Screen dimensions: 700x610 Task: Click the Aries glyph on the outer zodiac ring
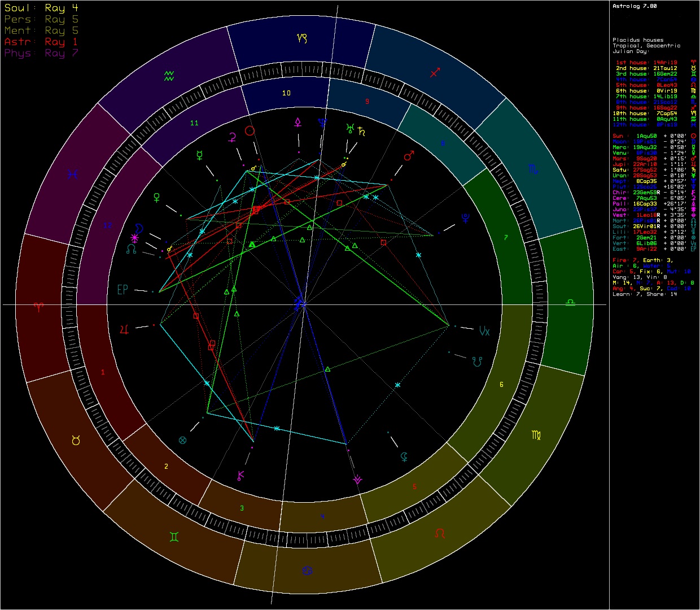tap(38, 307)
